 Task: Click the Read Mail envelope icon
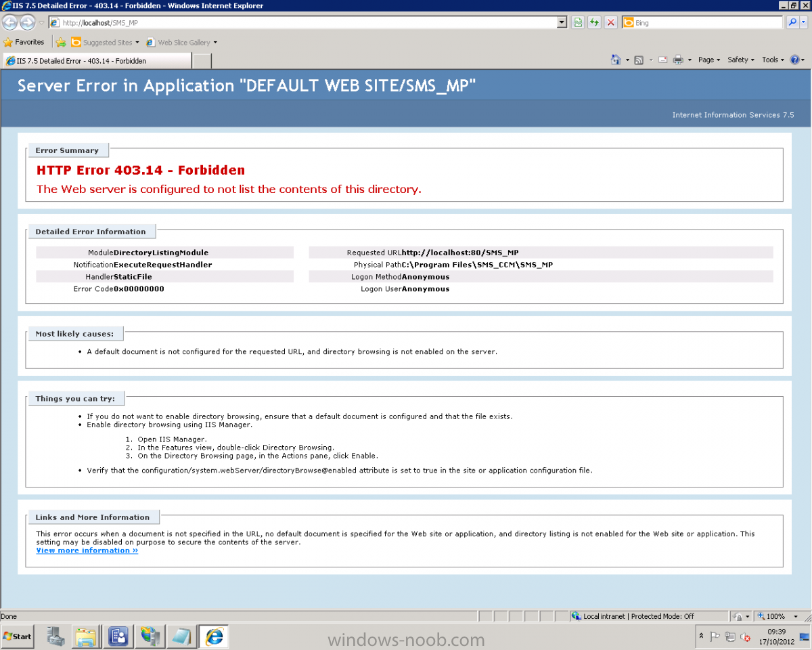pos(662,60)
